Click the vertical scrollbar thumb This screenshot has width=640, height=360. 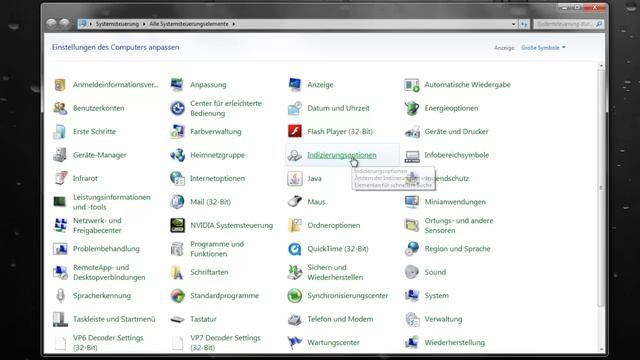tap(601, 188)
